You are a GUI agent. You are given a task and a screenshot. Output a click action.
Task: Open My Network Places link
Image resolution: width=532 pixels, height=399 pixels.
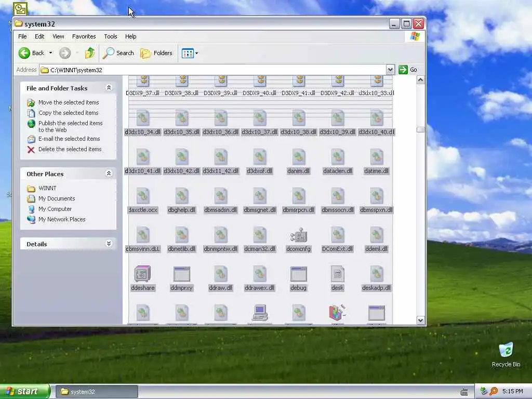[62, 219]
